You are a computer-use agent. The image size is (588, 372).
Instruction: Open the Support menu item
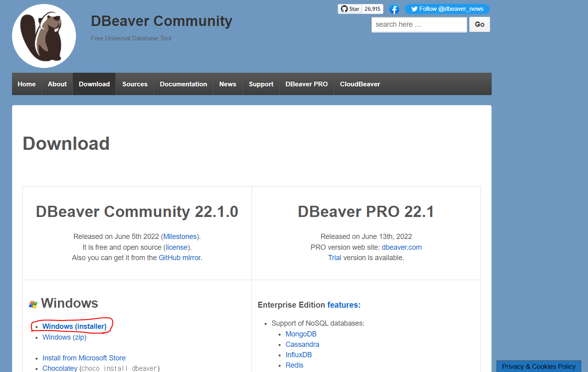pyautogui.click(x=261, y=84)
